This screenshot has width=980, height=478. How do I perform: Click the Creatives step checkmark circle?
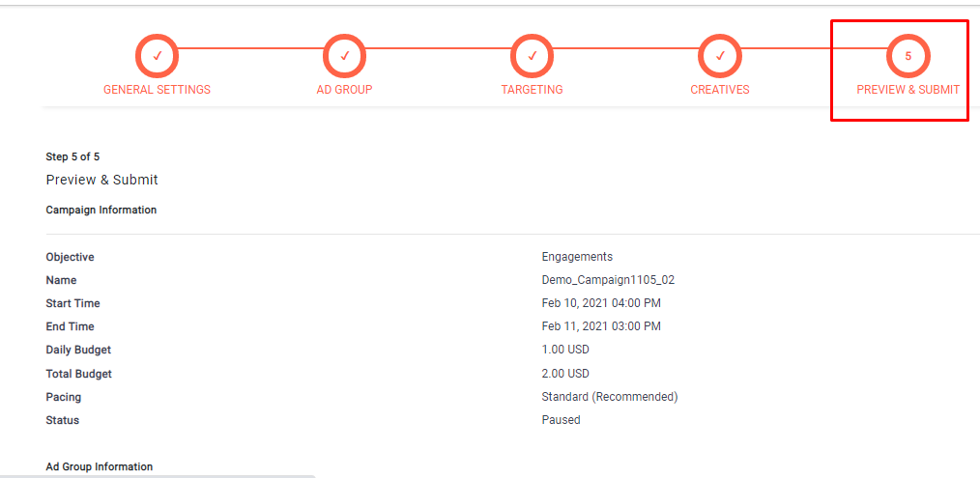(720, 56)
